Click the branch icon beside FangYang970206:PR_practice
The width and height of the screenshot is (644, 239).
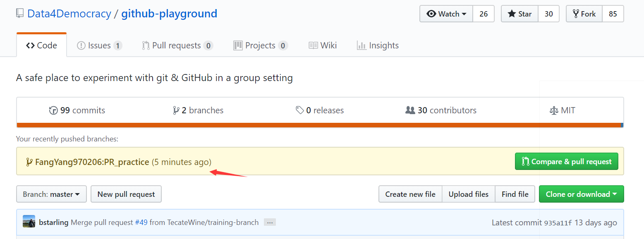(x=29, y=162)
